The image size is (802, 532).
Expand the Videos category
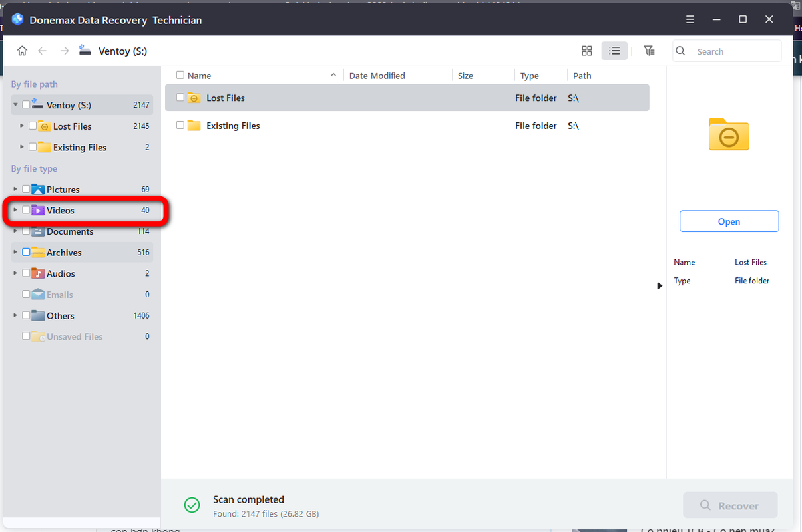click(x=15, y=210)
